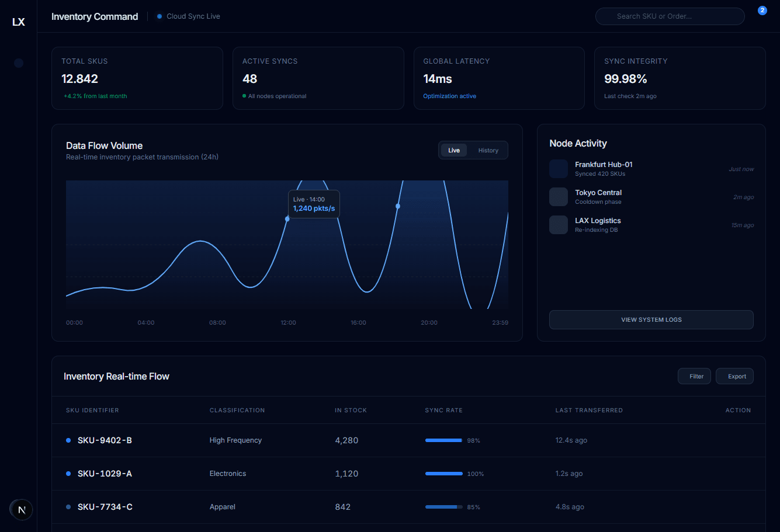Select the navigation dot below the LX logo
This screenshot has width=780, height=532.
coord(18,62)
